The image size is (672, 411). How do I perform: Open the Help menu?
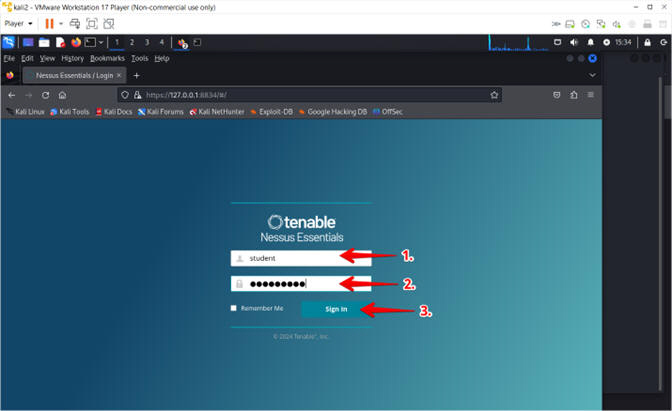coord(162,58)
